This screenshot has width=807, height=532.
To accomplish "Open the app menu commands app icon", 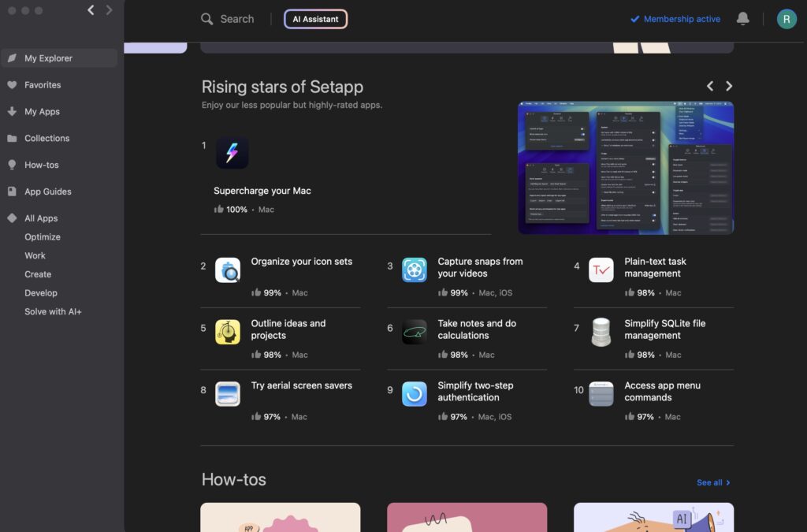I will pyautogui.click(x=601, y=394).
